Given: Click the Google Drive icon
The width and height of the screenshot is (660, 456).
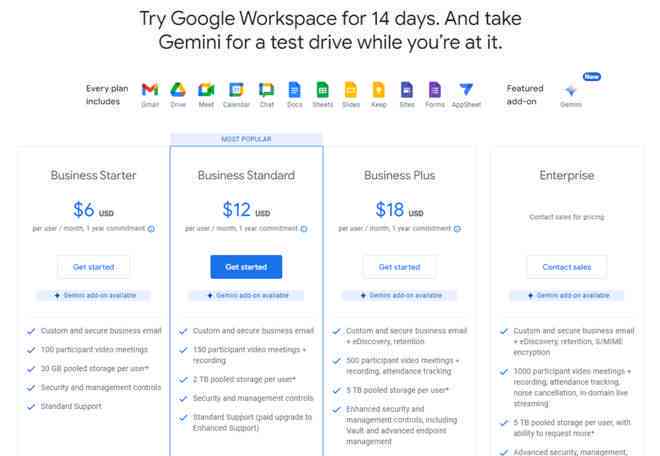Looking at the screenshot, I should [178, 89].
